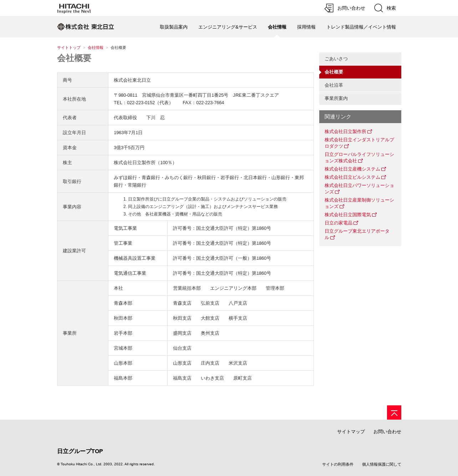The image size is (458, 476).
Task: Click the 日立グループTOP footer link
Action: 80,451
